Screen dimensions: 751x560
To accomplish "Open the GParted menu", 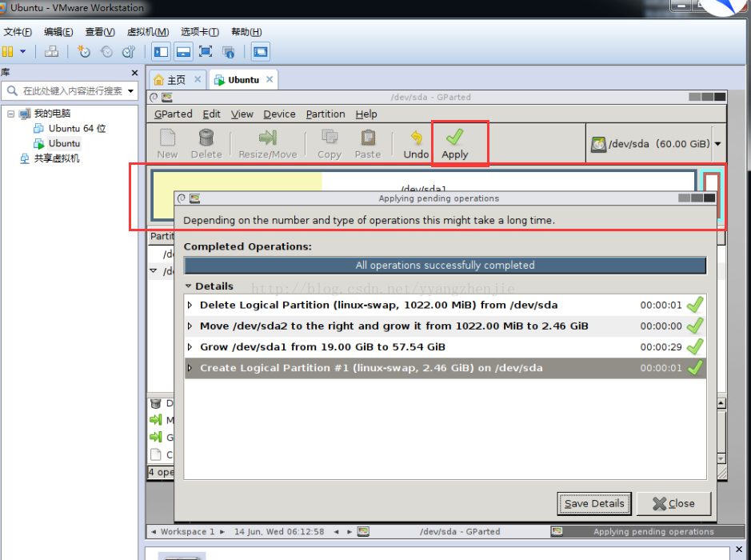I will point(173,114).
